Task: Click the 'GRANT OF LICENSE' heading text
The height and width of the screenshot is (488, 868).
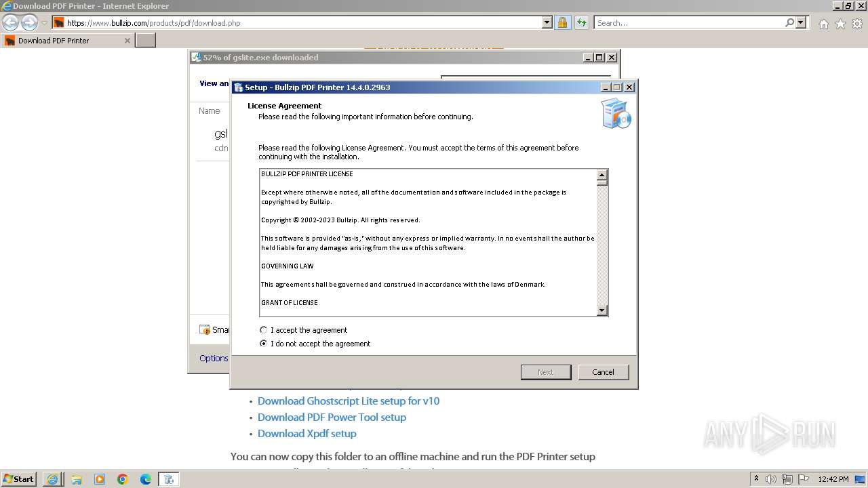Action: 290,303
